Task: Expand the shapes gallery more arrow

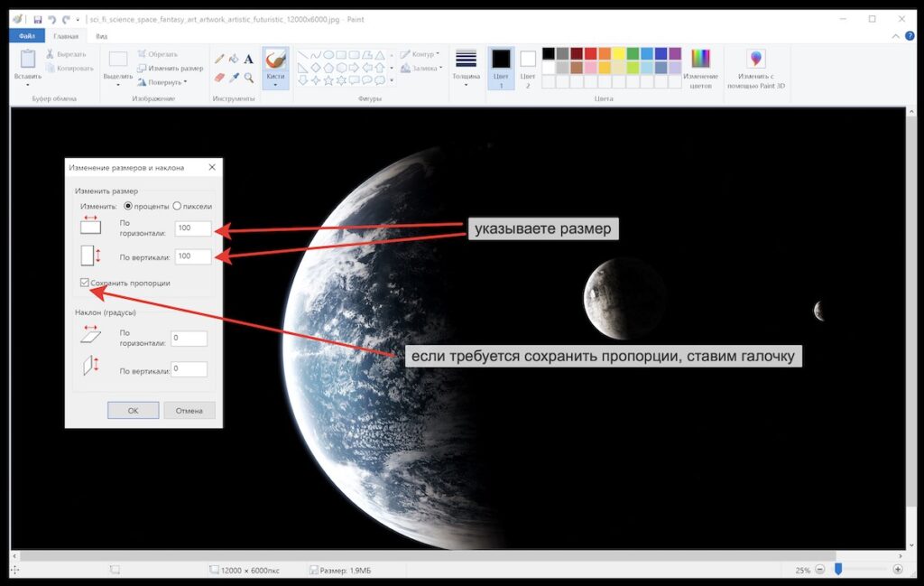Action: click(392, 80)
